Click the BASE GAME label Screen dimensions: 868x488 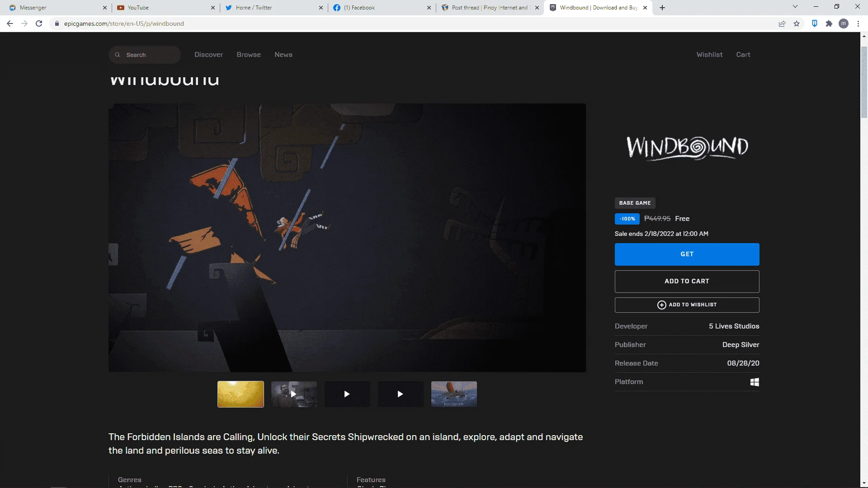(635, 203)
